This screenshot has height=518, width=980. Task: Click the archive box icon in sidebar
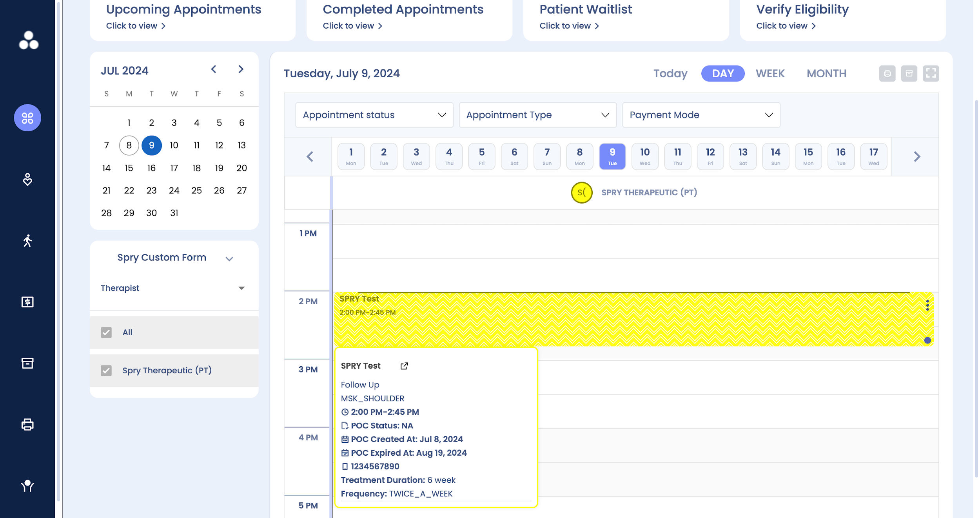pos(27,363)
